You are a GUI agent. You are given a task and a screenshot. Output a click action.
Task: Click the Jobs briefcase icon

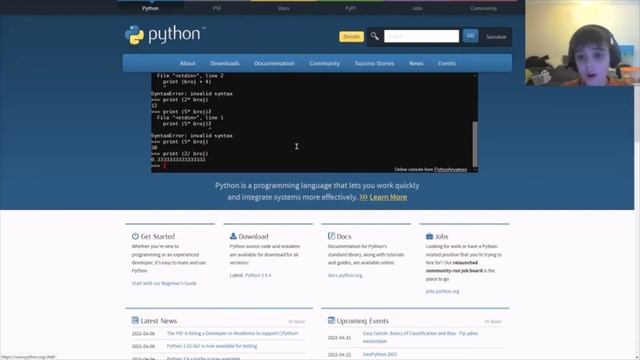tap(429, 236)
